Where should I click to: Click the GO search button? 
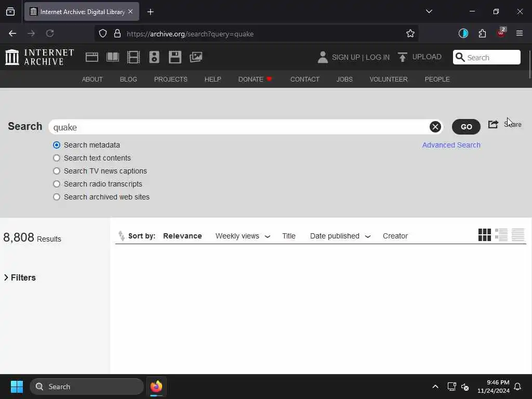point(466,127)
